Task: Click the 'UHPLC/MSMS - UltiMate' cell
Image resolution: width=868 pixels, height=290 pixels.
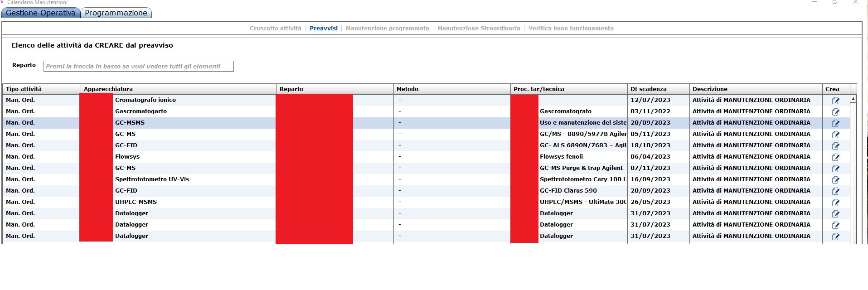Action: click(583, 202)
